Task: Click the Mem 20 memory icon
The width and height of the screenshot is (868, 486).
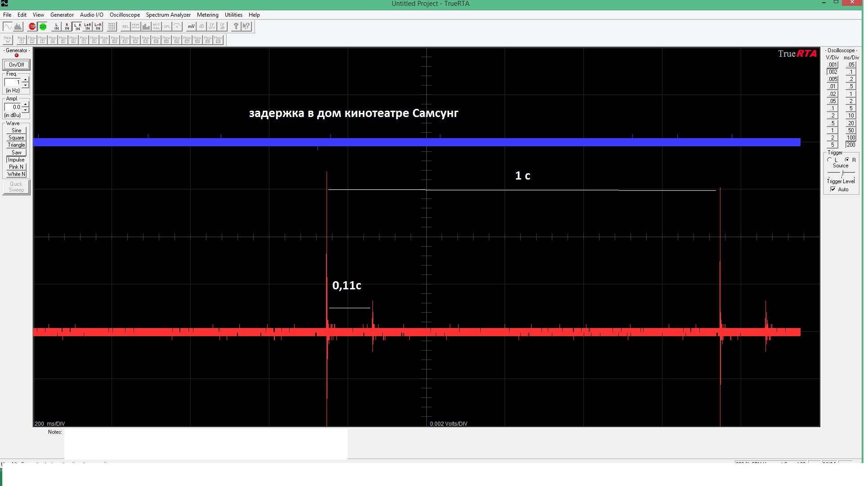Action: (x=218, y=40)
